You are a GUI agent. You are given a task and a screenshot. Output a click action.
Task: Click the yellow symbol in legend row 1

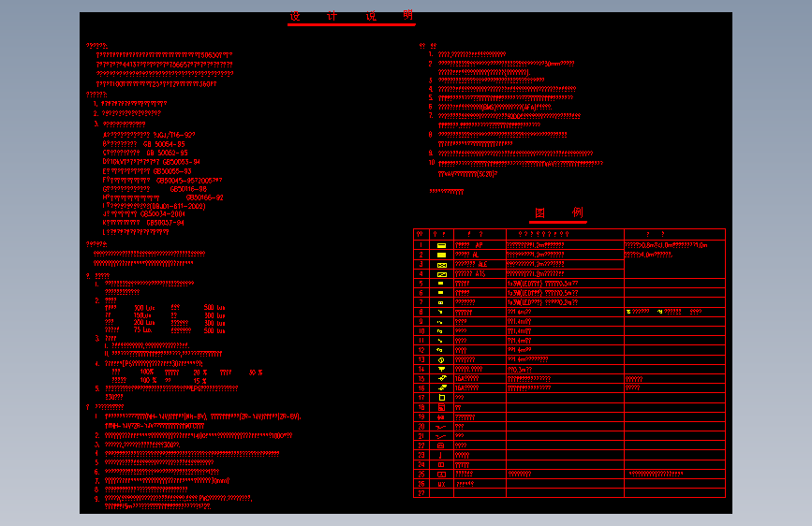[x=442, y=245]
